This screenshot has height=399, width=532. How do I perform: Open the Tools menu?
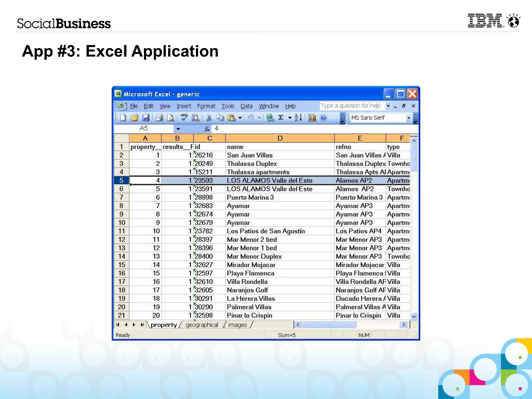pyautogui.click(x=228, y=106)
